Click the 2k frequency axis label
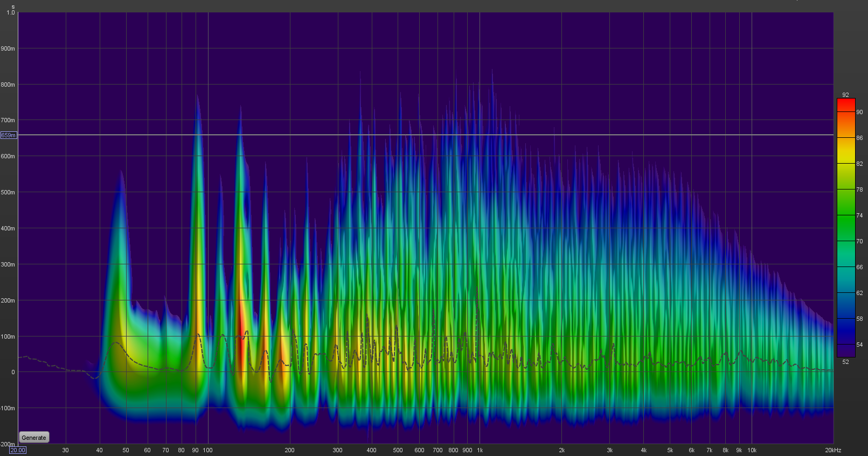The width and height of the screenshot is (868, 456). [x=561, y=450]
